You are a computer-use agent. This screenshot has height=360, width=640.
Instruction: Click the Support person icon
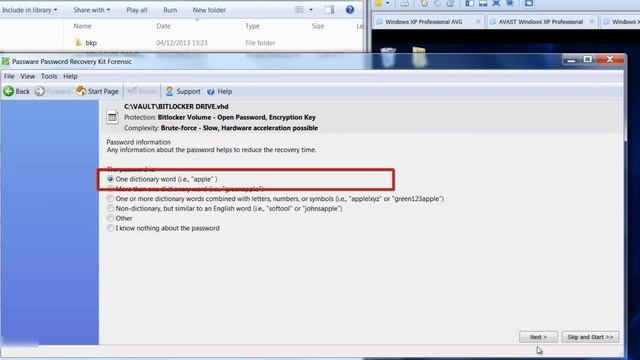[169, 91]
